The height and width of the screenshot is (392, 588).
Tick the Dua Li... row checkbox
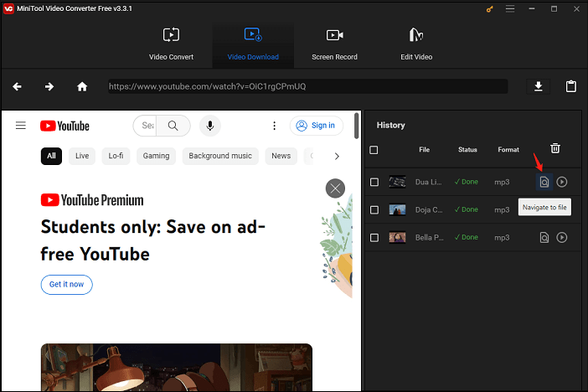click(x=374, y=182)
